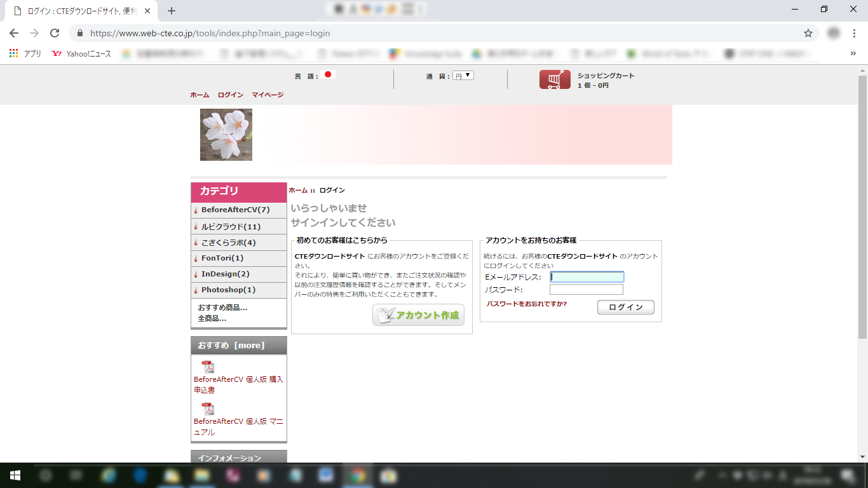
Task: Open the アプリ apps grid shortcut
Action: [x=25, y=54]
